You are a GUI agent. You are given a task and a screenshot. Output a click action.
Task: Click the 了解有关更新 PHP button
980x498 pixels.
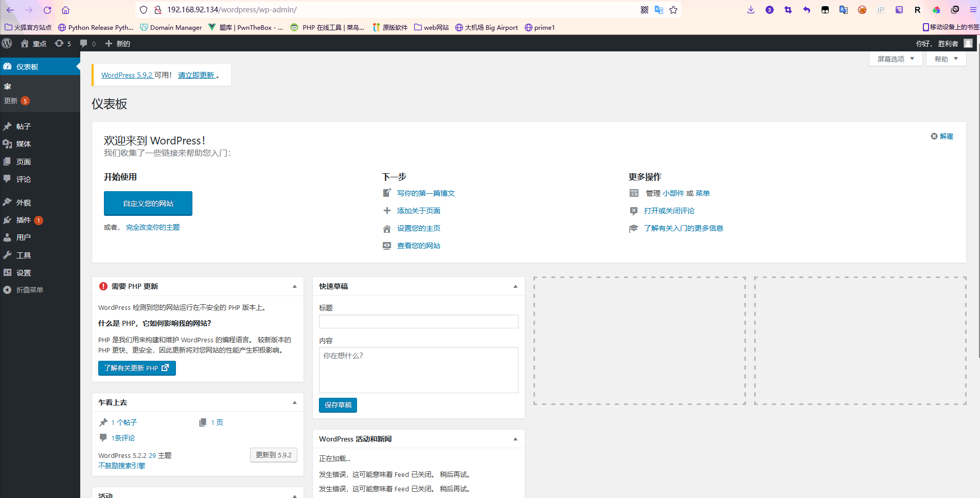[137, 368]
